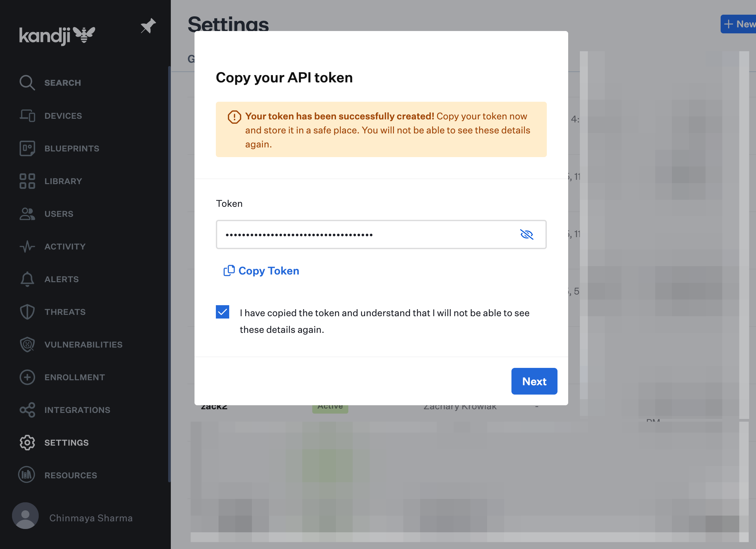
Task: Click the Integrations nodes icon
Action: tap(27, 410)
